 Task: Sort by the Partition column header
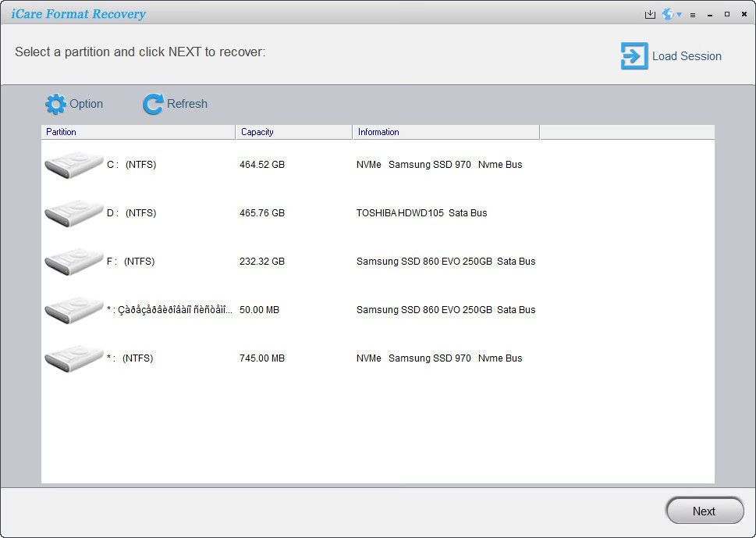click(138, 132)
